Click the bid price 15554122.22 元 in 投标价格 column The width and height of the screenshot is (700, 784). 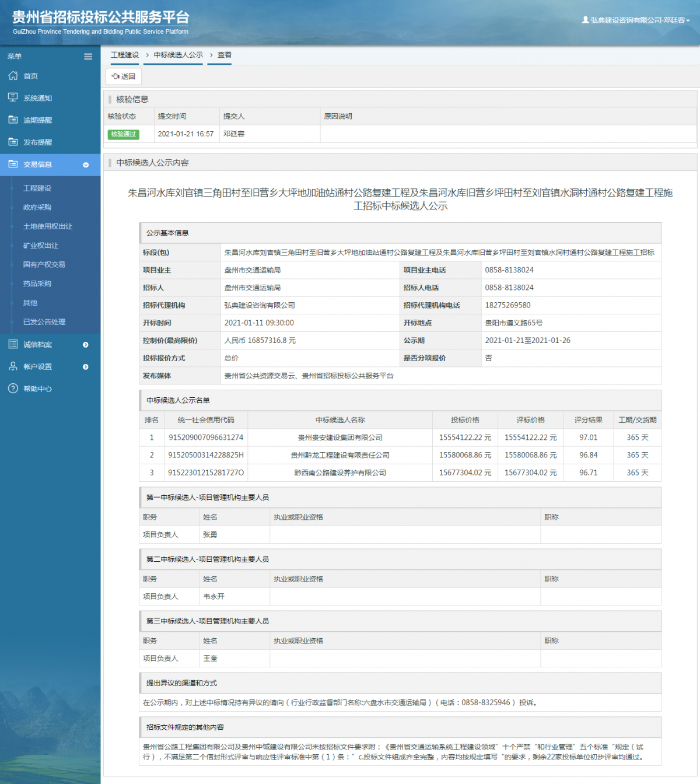[465, 437]
